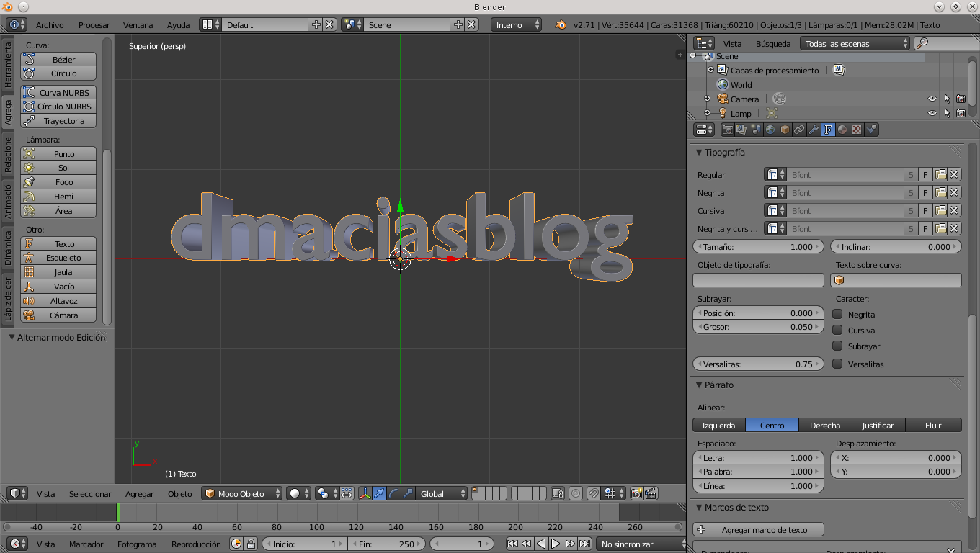Open the No sincronizar dropdown

pos(641,544)
